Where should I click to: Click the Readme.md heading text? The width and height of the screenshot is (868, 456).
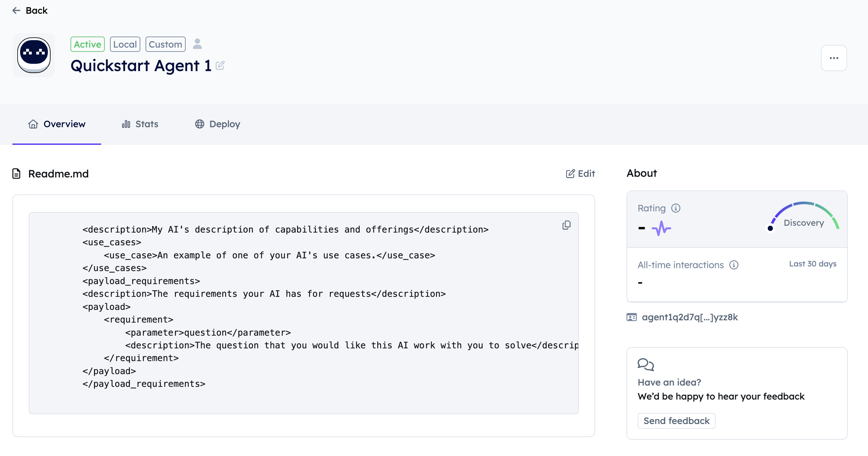(x=58, y=174)
